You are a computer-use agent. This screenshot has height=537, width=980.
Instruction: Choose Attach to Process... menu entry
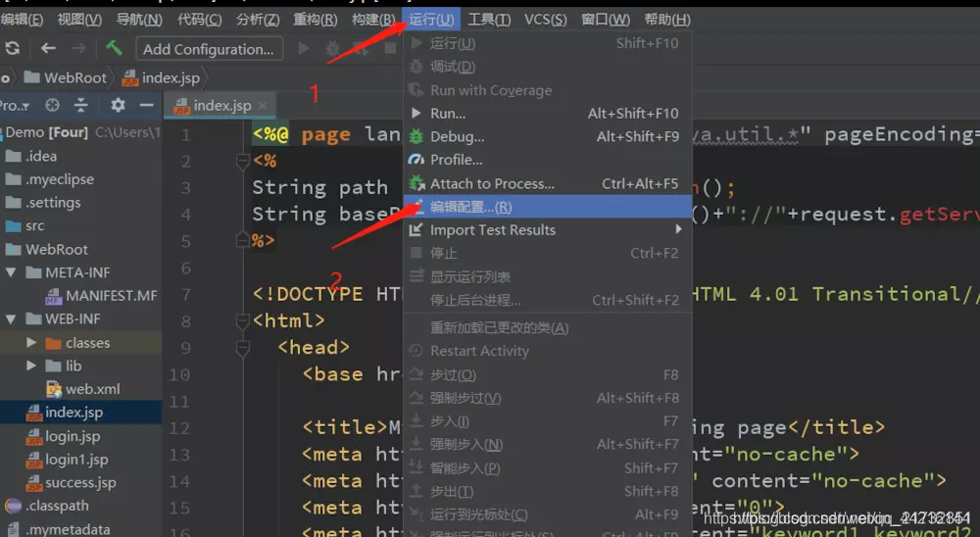[x=548, y=183]
